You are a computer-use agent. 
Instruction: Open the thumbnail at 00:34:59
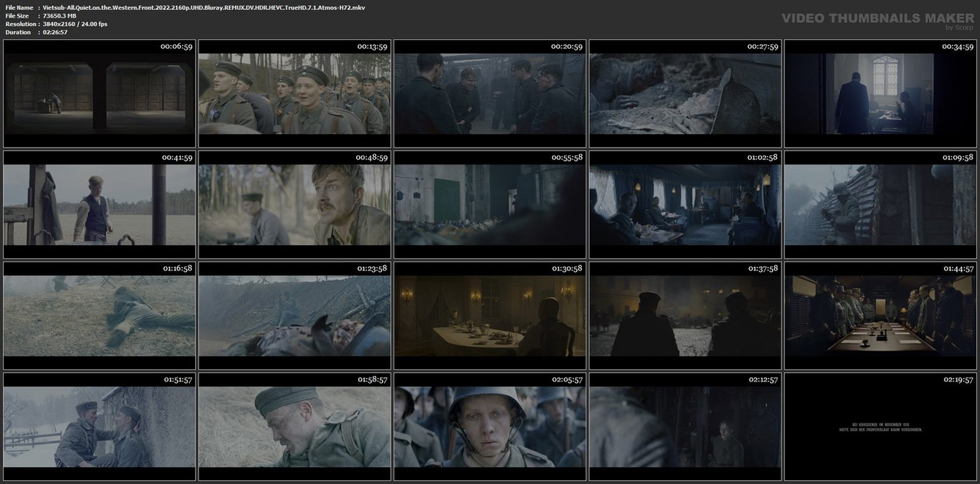[880, 93]
